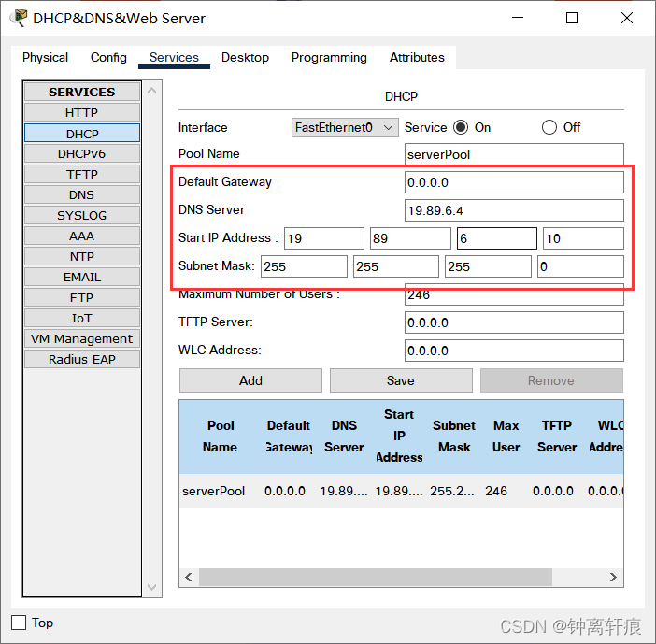The height and width of the screenshot is (644, 656).
Task: Select the Services tab
Action: (x=174, y=57)
